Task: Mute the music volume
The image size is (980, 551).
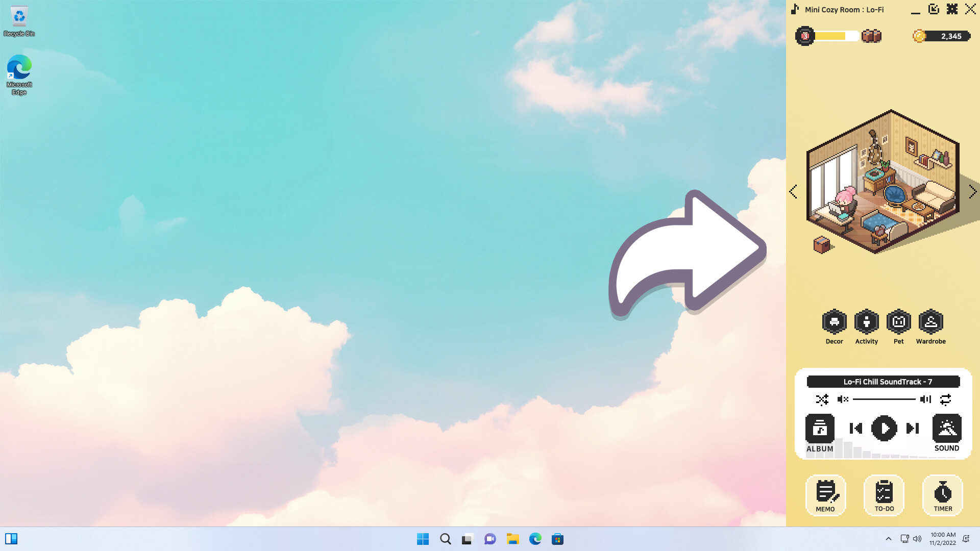Action: (x=843, y=399)
